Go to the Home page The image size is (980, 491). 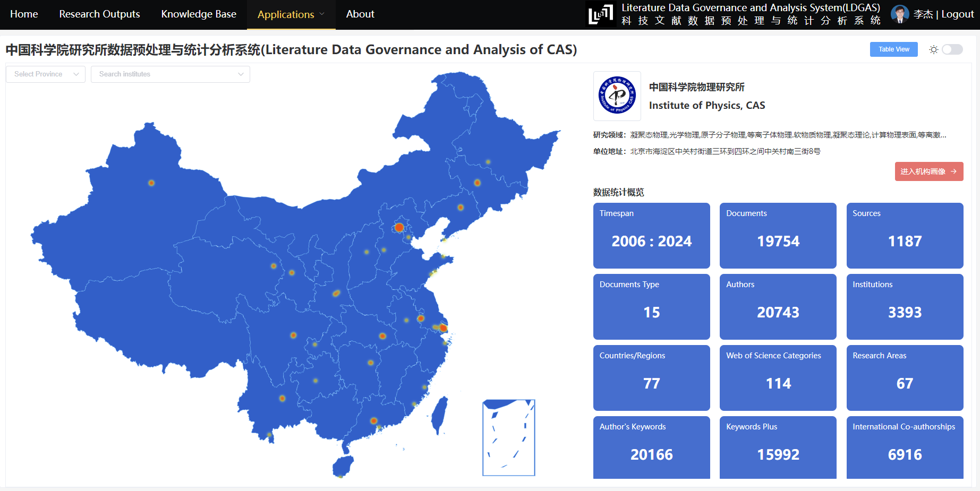[24, 14]
